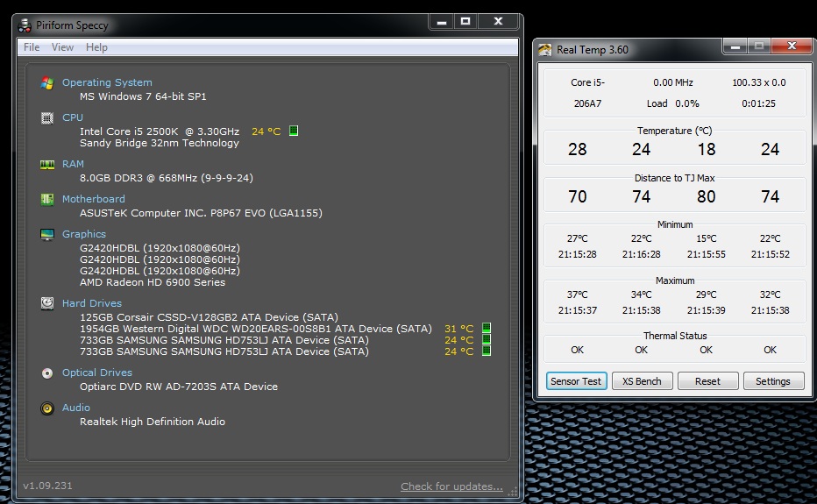Screen dimensions: 817x504
Task: Click the ASUSTeK P8P67 EVO motherboard text
Action: [x=201, y=213]
